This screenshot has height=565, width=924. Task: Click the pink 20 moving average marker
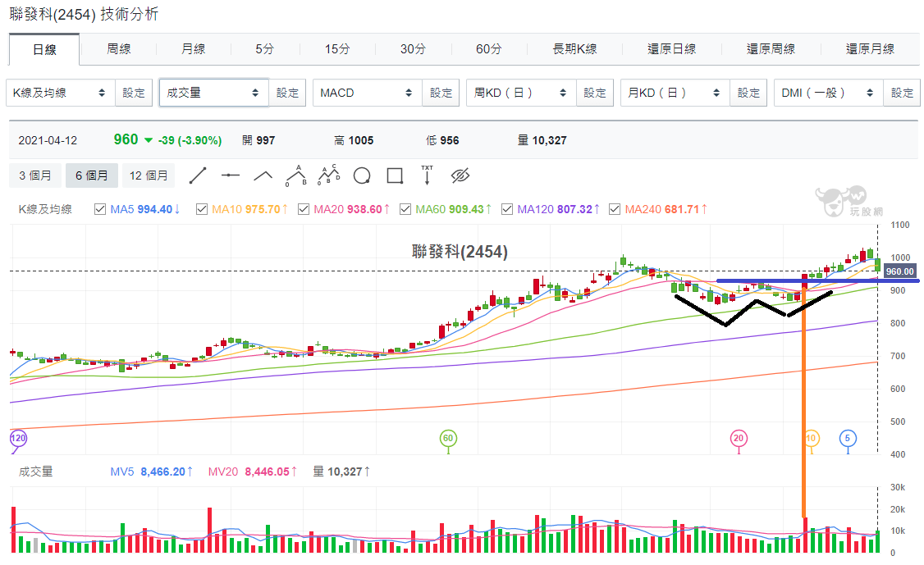tap(739, 438)
